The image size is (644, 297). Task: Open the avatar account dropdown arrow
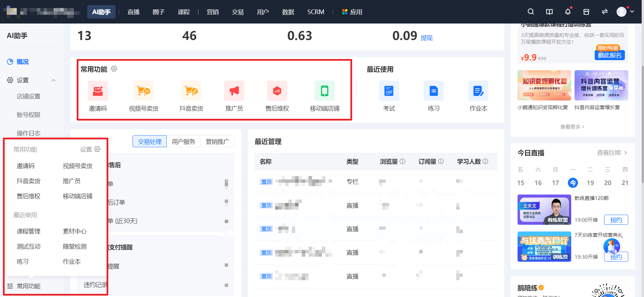point(632,11)
